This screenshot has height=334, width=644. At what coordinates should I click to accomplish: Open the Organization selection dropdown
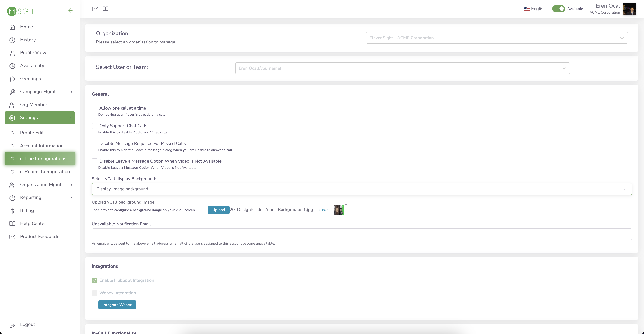496,38
